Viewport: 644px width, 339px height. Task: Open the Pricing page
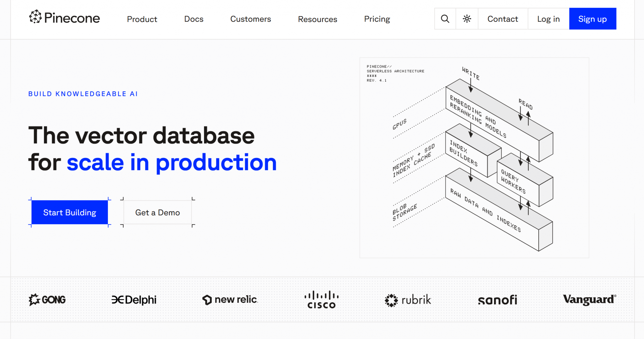tap(377, 19)
